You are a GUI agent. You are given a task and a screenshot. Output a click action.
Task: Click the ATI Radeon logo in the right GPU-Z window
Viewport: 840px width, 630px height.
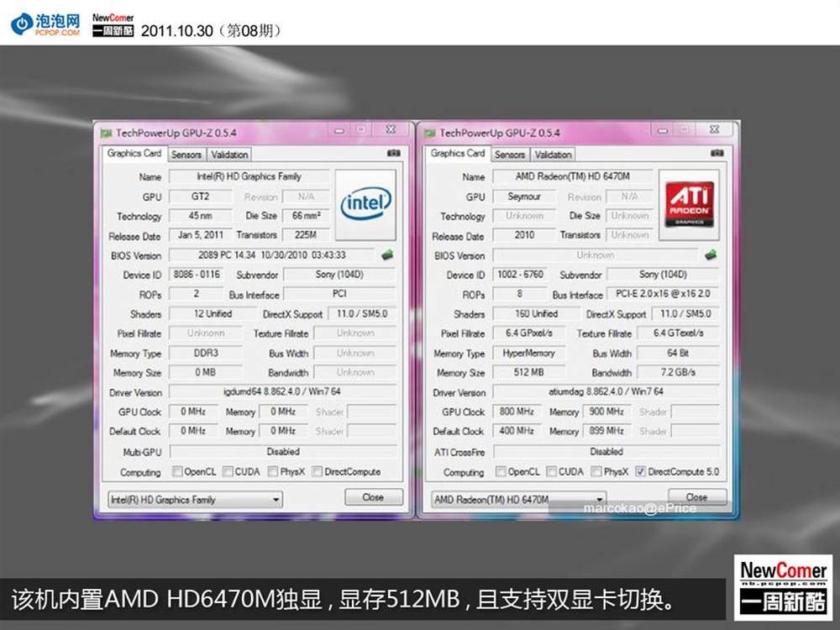[689, 204]
